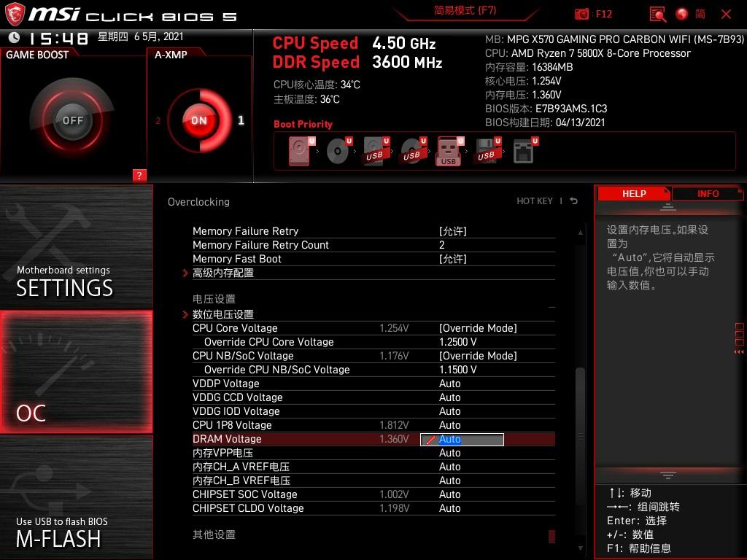747x560 pixels.
Task: Open the SETTINGS section
Action: (x=76, y=247)
